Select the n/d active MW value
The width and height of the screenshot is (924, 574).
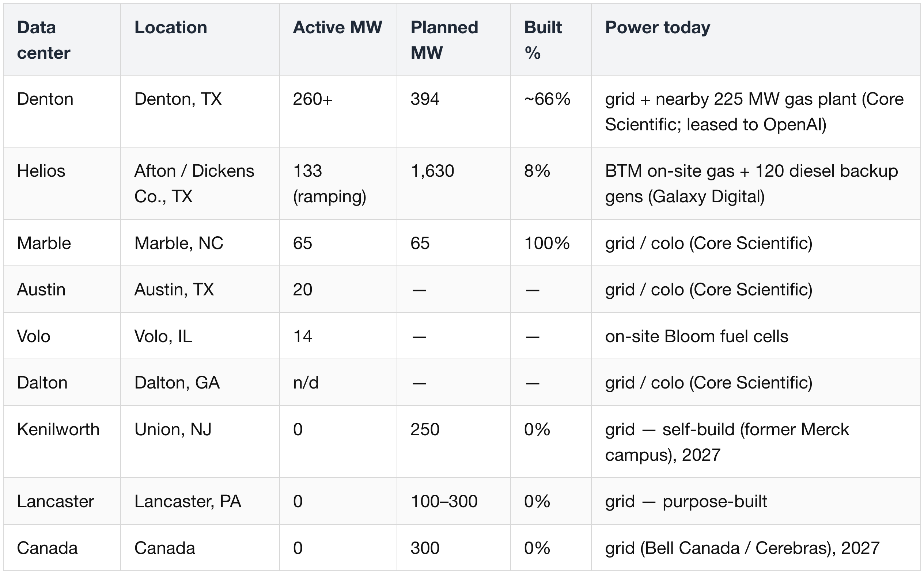click(306, 383)
